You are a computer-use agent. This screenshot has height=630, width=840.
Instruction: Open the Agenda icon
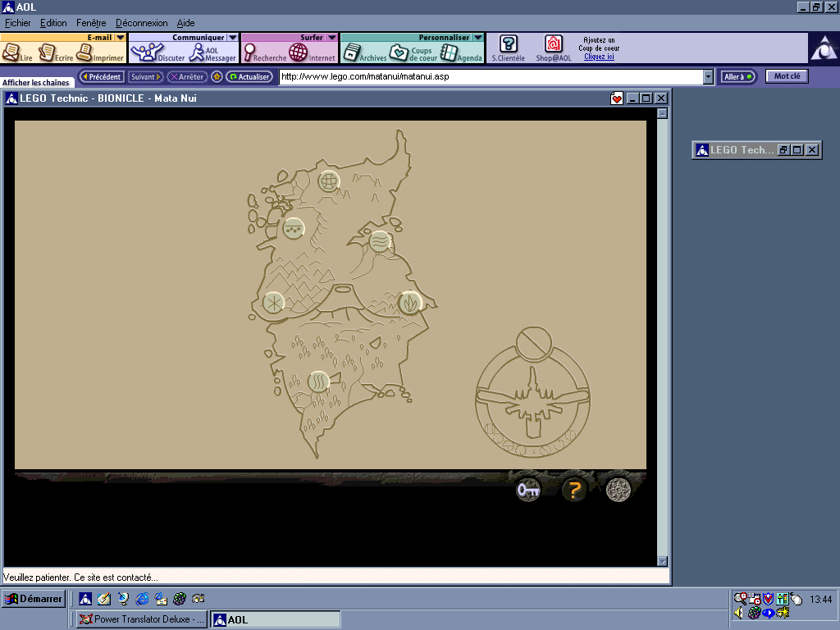[461, 52]
